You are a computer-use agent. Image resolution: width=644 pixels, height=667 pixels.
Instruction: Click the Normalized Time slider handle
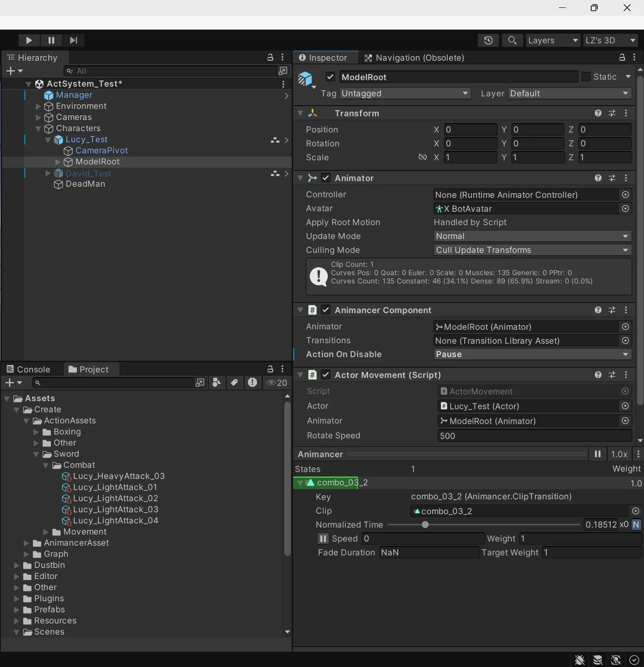tap(425, 525)
